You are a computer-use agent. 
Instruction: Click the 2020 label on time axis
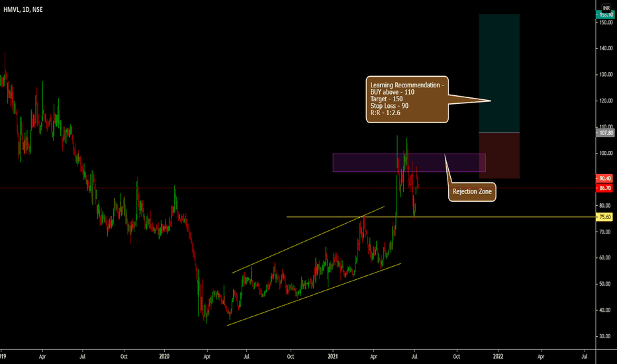(164, 357)
